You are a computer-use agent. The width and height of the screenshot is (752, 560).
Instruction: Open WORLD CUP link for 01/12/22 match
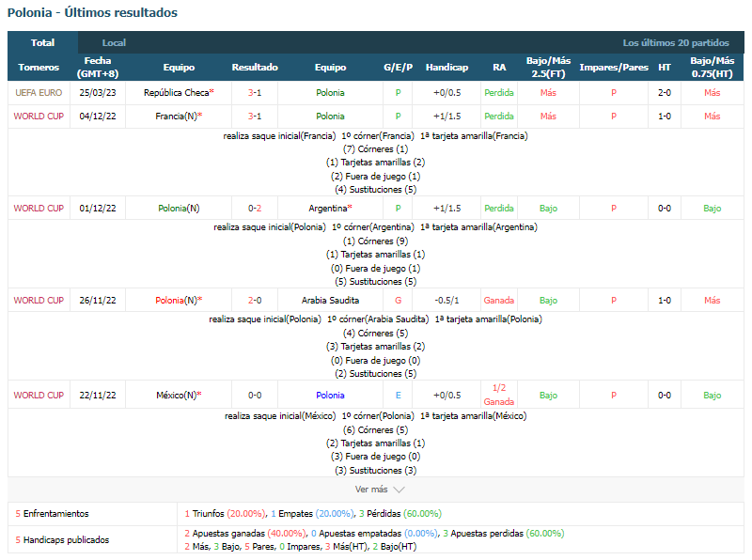click(39, 208)
